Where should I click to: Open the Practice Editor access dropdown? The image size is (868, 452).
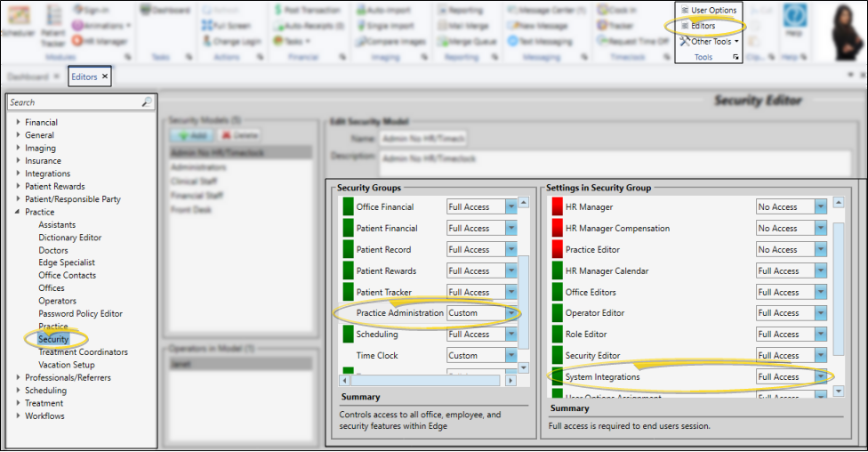(x=820, y=249)
